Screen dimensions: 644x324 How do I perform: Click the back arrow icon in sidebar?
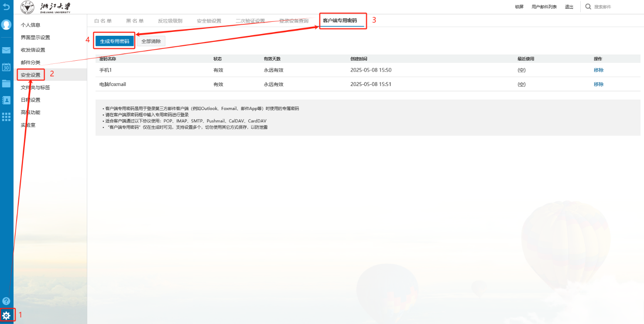[6, 7]
